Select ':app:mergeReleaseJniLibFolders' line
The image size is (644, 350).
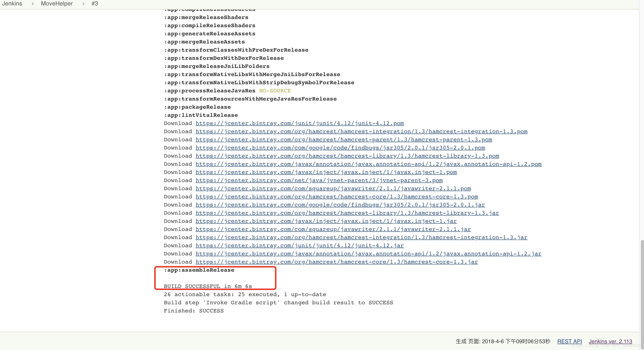[x=217, y=66]
